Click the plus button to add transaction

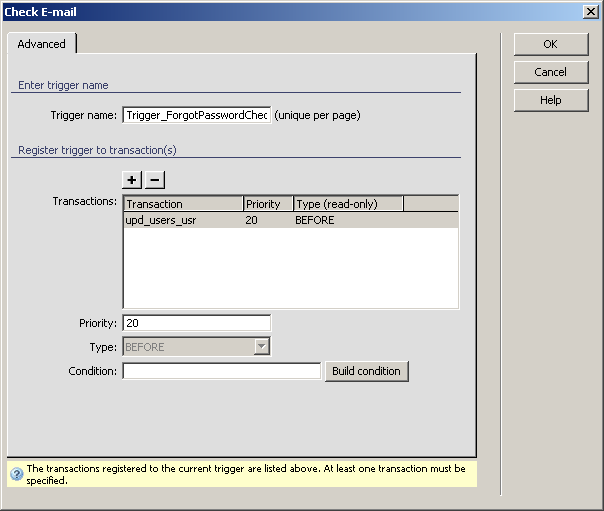pos(132,180)
